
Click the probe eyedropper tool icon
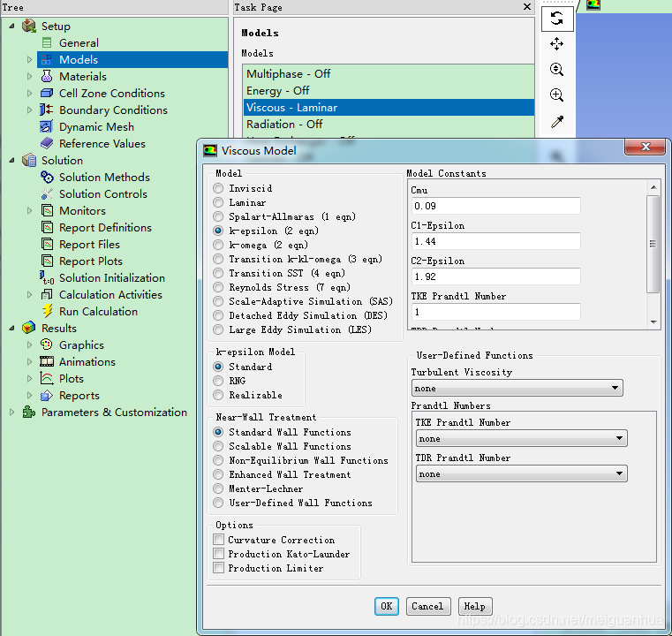556,121
